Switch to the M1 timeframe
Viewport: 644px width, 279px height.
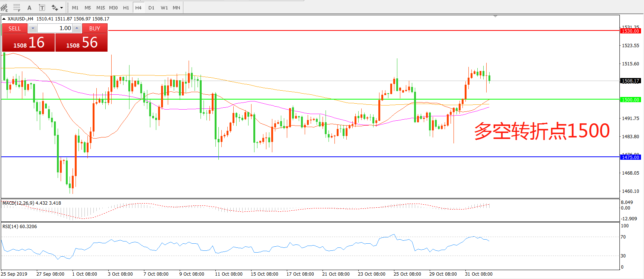75,7
